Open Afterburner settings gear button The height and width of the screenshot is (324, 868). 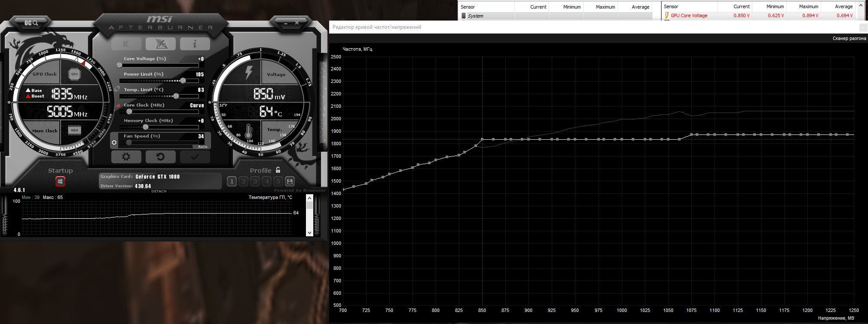tap(126, 157)
